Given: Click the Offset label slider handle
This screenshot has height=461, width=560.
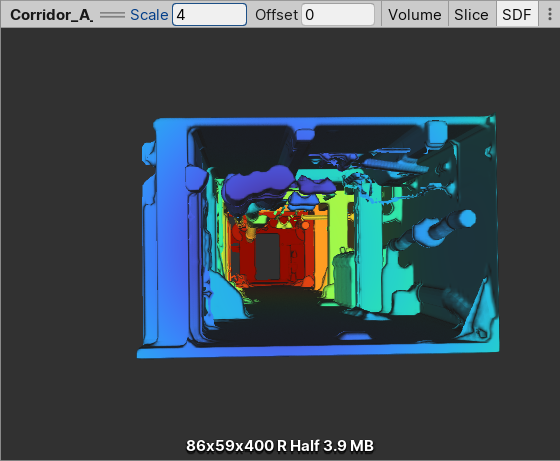Looking at the screenshot, I should pyautogui.click(x=276, y=15).
